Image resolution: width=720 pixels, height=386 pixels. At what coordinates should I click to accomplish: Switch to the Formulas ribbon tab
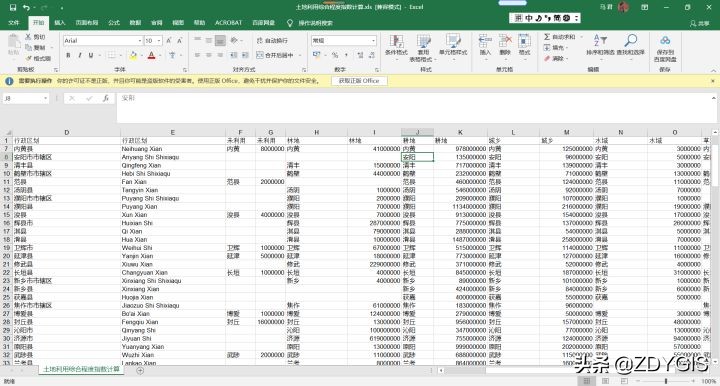pyautogui.click(x=114, y=22)
